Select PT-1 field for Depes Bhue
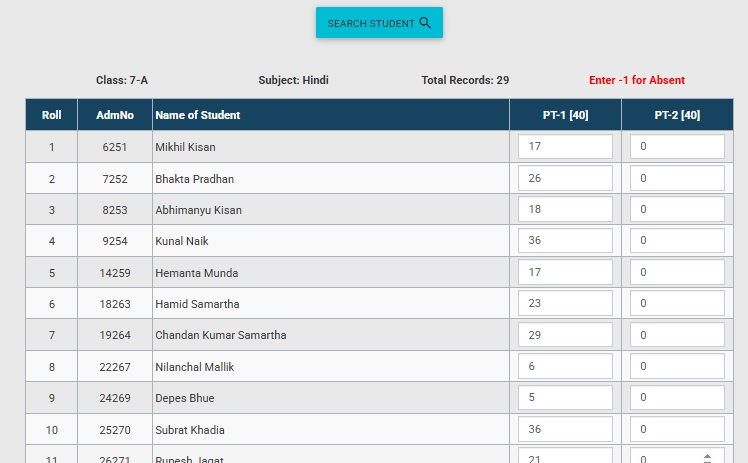This screenshot has width=748, height=463. click(565, 398)
